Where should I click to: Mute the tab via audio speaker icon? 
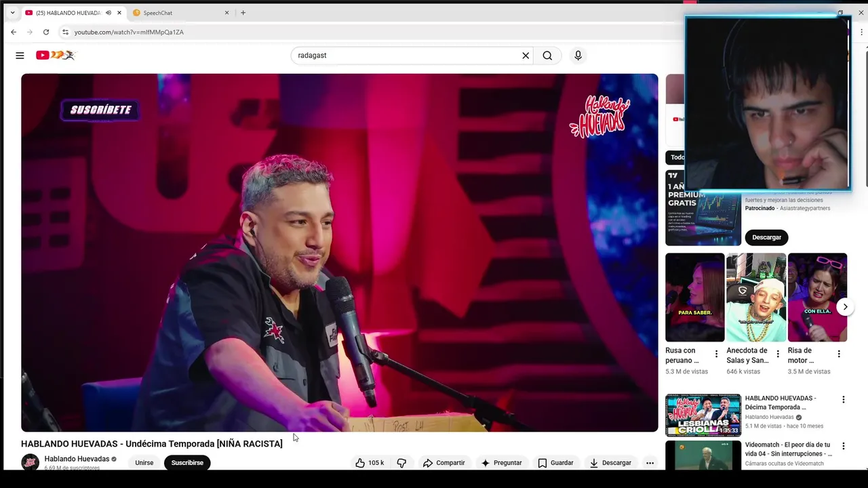[108, 13]
